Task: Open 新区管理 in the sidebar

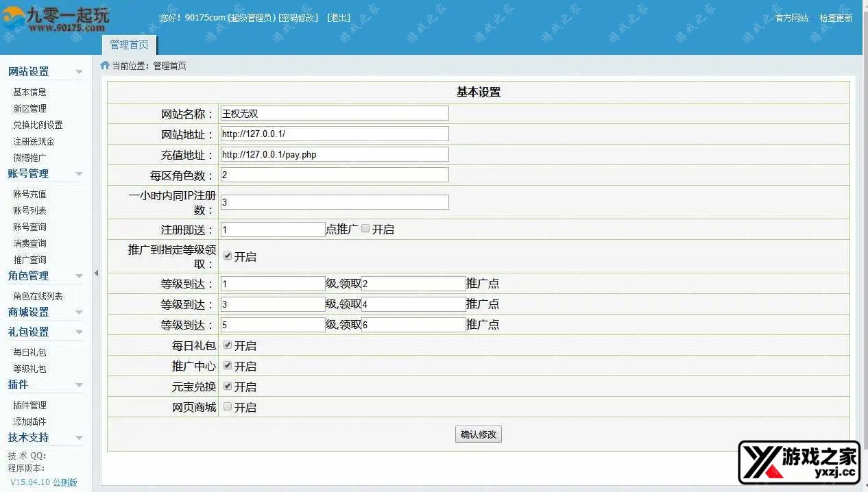Action: click(29, 108)
